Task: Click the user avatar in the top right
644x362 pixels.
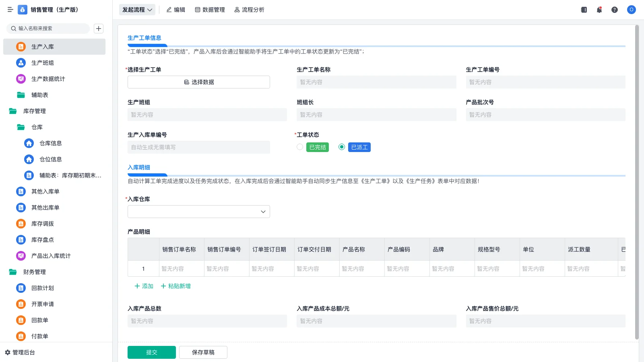Action: coord(631,10)
